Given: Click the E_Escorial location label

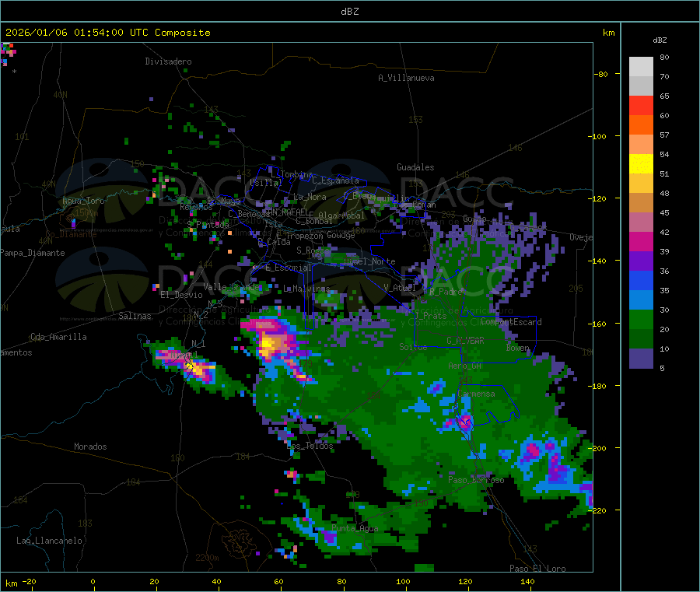Looking at the screenshot, I should click(289, 268).
